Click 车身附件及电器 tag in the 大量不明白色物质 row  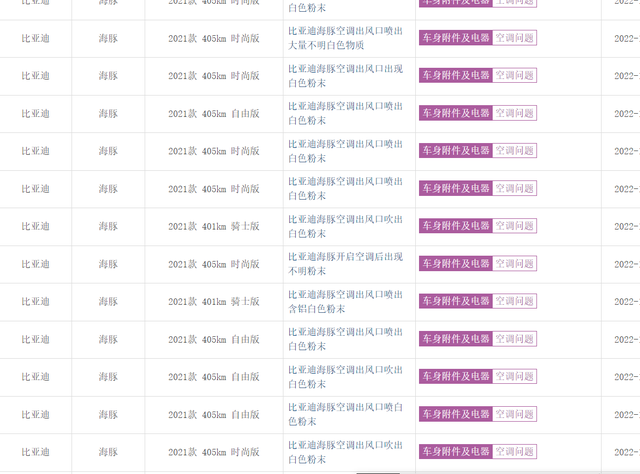coord(455,38)
